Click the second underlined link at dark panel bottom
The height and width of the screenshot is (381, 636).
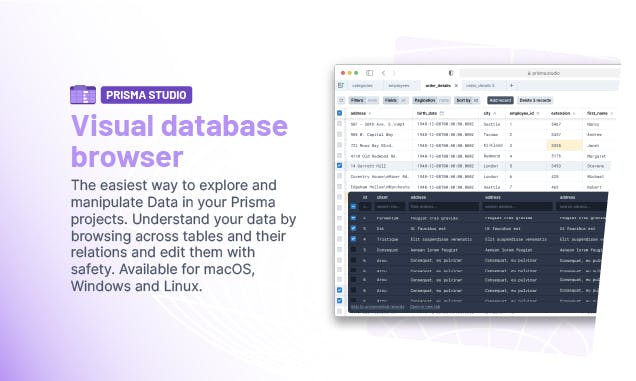pyautogui.click(x=425, y=307)
